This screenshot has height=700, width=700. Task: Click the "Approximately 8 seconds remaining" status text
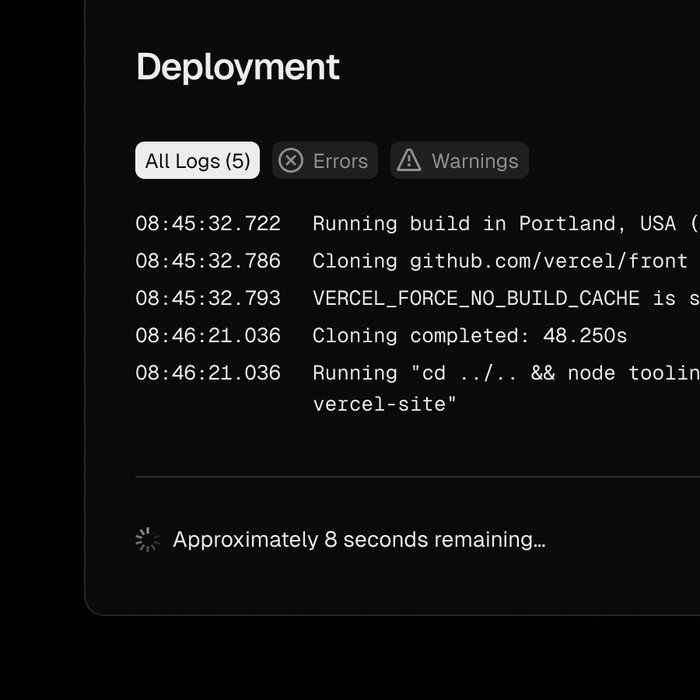point(359,540)
